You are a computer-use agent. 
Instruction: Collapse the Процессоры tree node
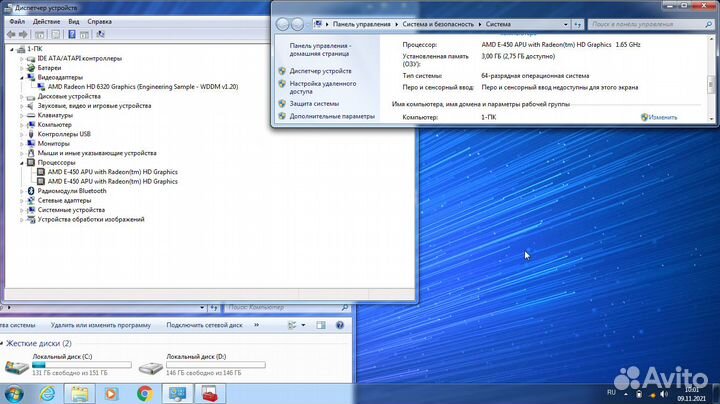(21, 162)
